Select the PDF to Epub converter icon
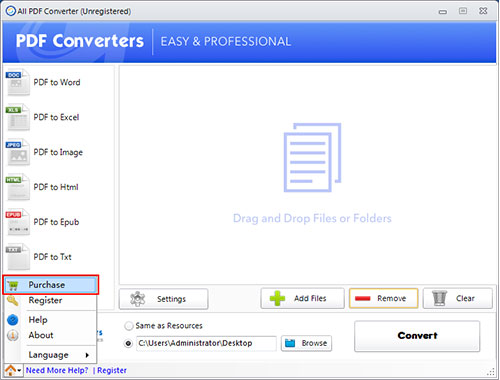 pyautogui.click(x=18, y=222)
